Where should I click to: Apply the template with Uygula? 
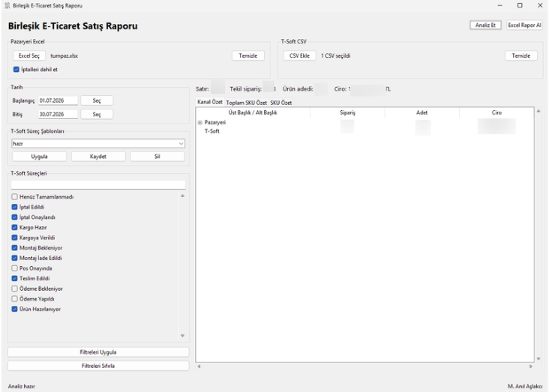point(39,157)
